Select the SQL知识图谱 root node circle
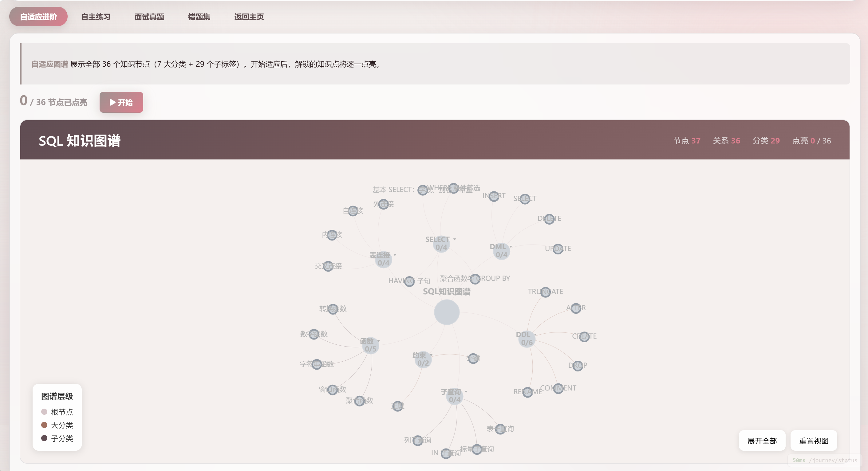This screenshot has height=471, width=868. 447,312
